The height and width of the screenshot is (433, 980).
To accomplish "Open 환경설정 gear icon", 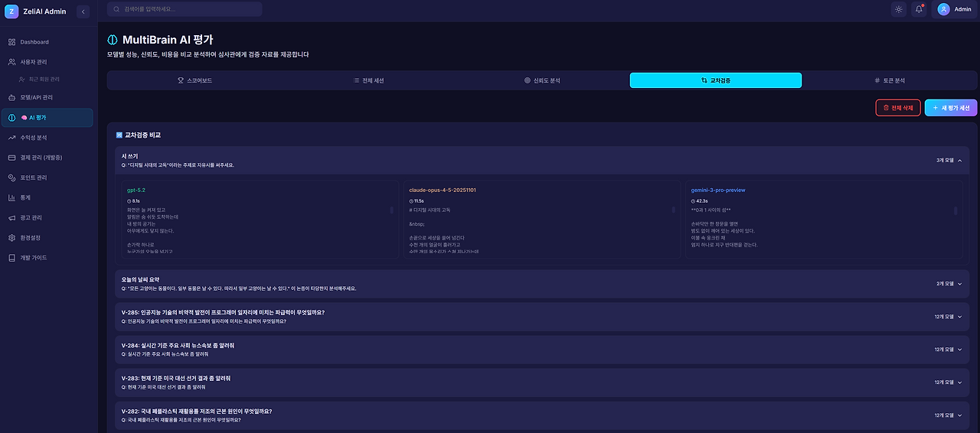I will pyautogui.click(x=11, y=238).
